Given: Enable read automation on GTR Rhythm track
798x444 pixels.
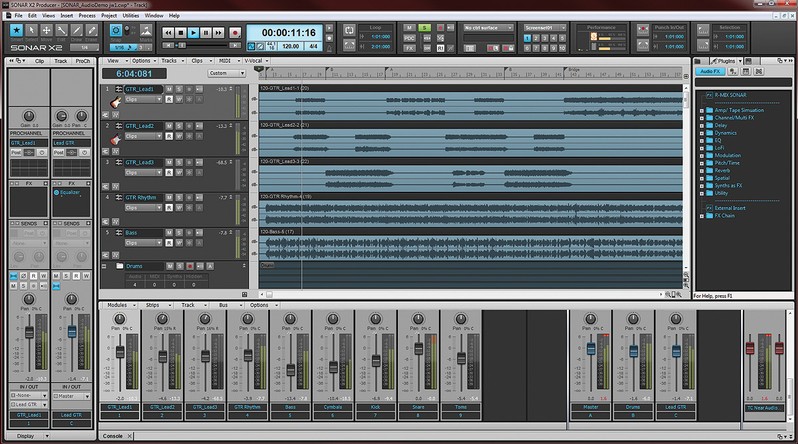Looking at the screenshot, I should 169,208.
